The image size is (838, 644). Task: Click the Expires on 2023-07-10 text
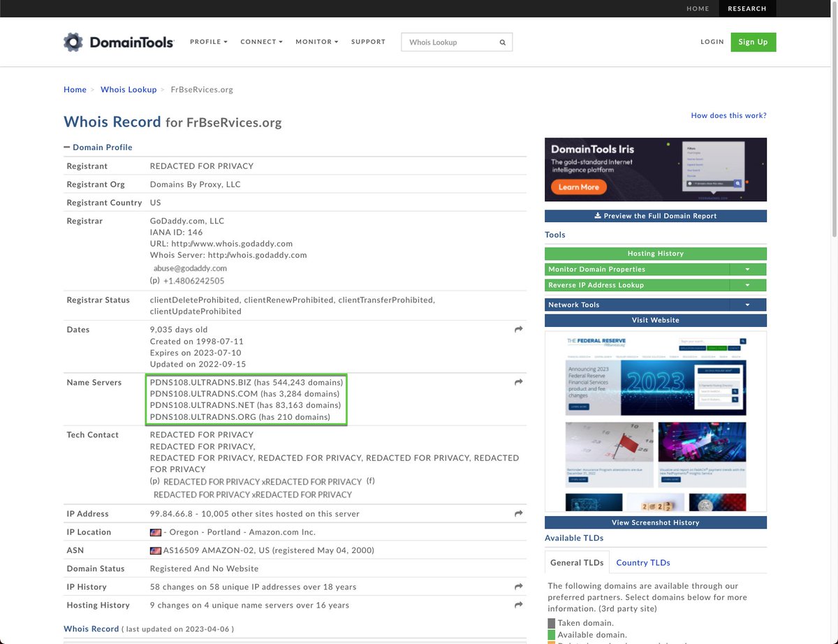click(x=195, y=353)
